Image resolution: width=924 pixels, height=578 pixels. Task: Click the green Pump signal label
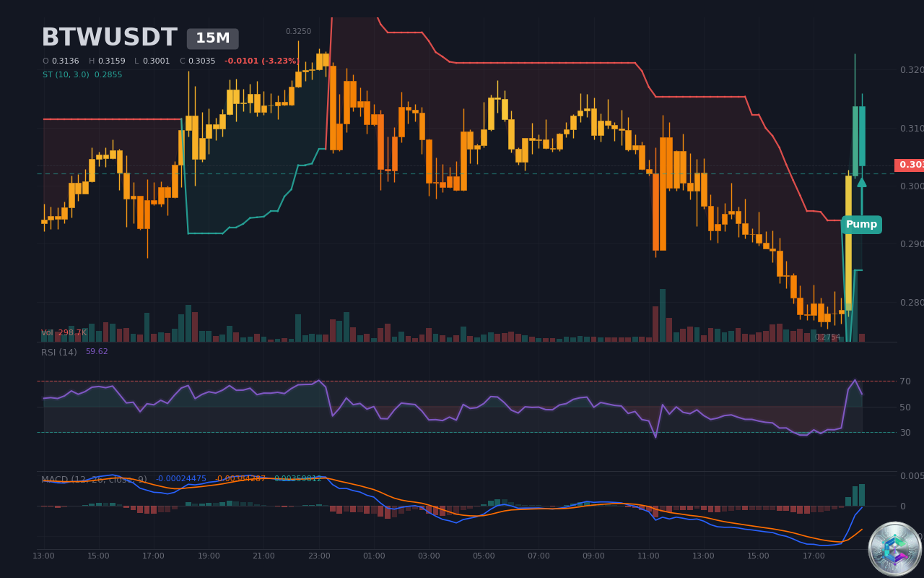[861, 225]
